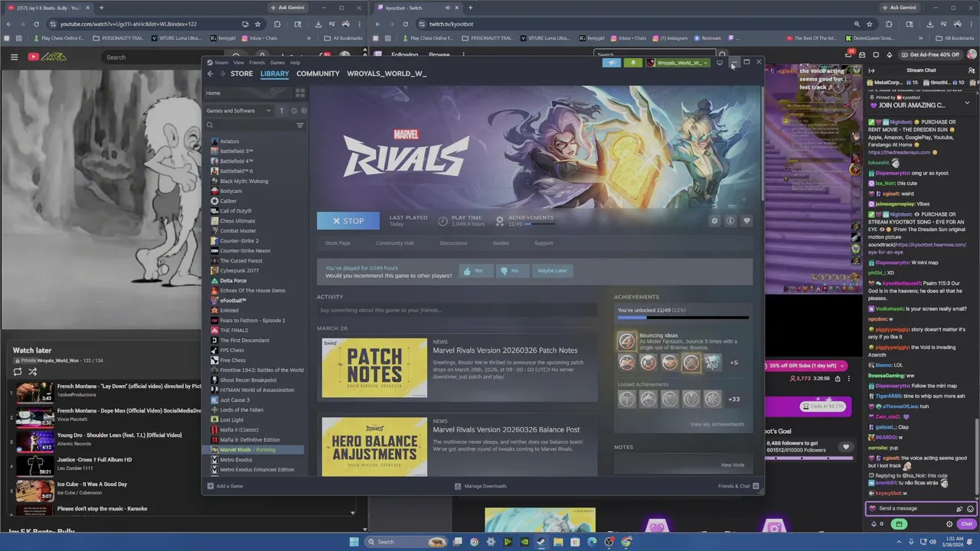This screenshot has height=551, width=980.
Task: Open Microsoft Edge from the taskbar
Action: [592, 542]
